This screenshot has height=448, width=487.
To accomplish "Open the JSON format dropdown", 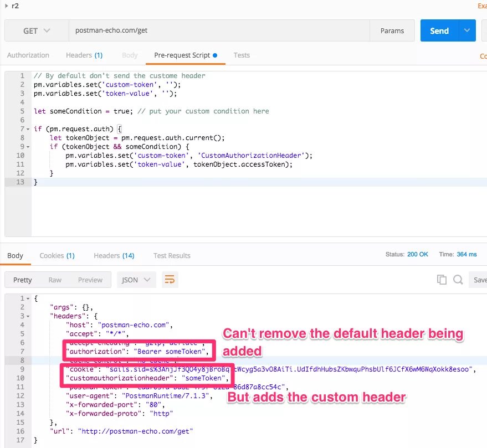I will (x=136, y=280).
